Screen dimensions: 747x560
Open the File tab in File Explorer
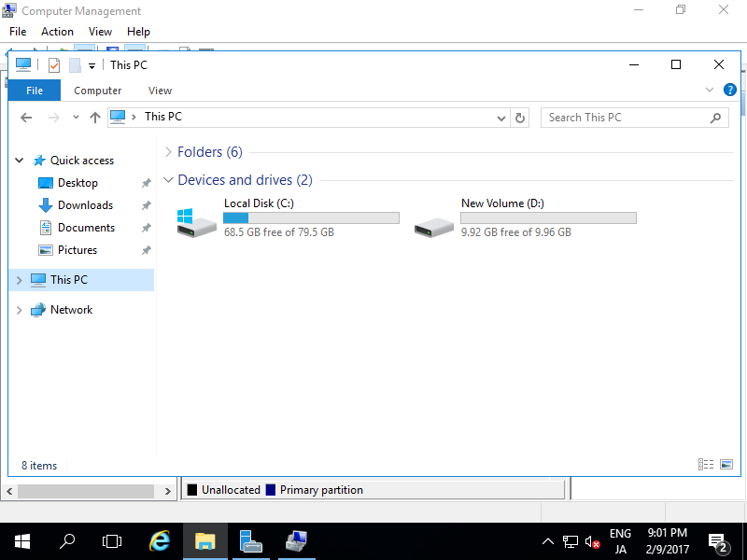(x=35, y=91)
